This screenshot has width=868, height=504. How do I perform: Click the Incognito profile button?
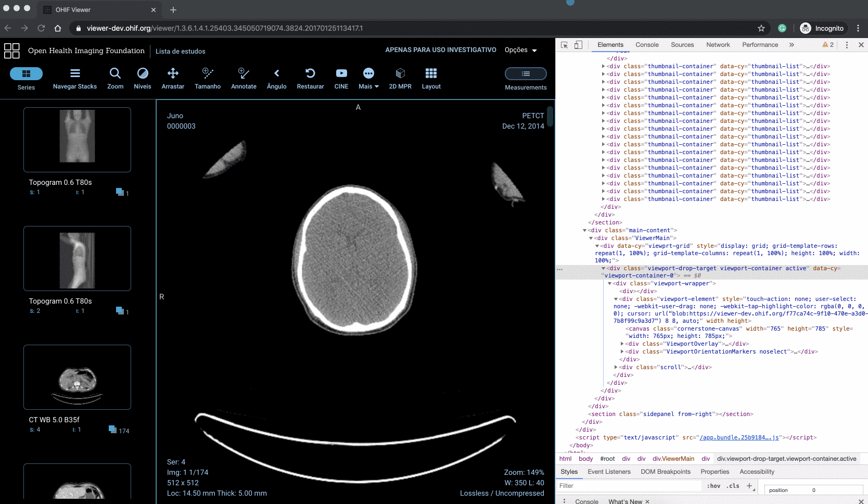click(x=822, y=28)
